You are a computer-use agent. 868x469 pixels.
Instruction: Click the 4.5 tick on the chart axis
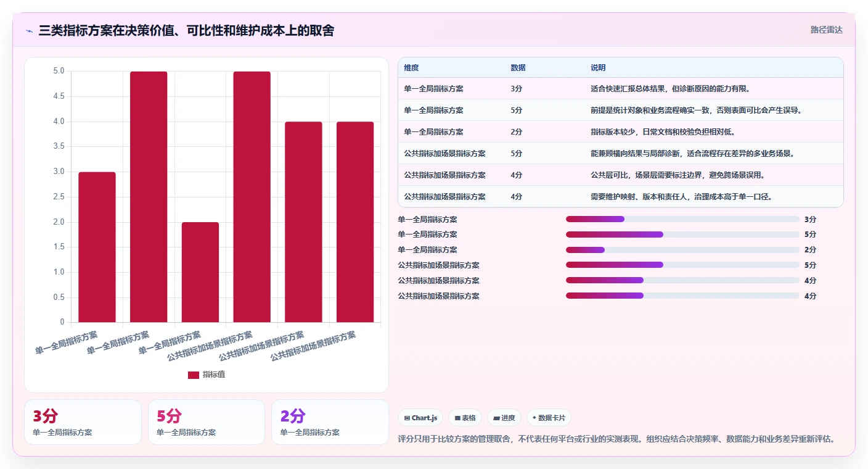[59, 96]
